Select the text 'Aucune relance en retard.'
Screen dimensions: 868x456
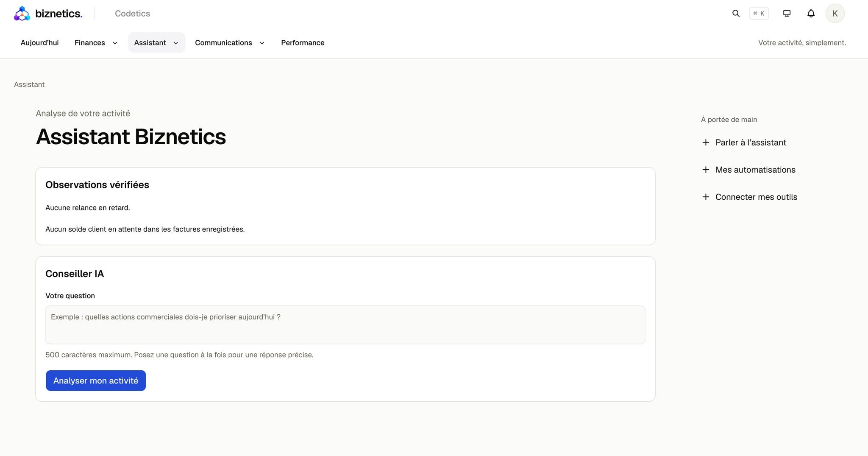coord(88,207)
